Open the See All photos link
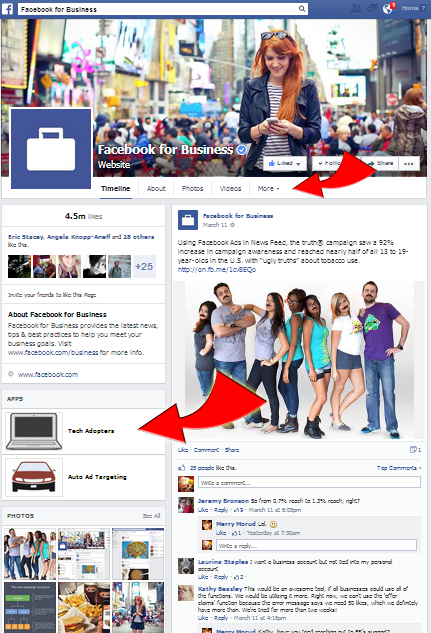431x633 pixels. coord(151,516)
